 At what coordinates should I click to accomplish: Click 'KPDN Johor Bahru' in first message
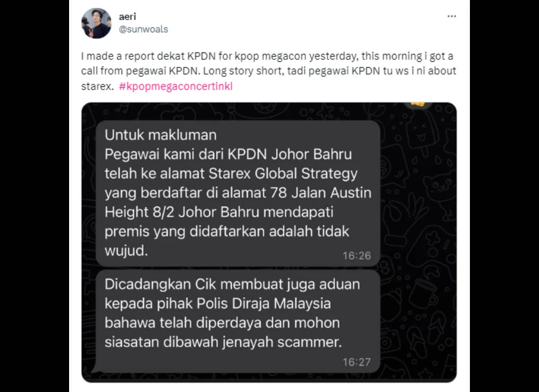(x=290, y=154)
